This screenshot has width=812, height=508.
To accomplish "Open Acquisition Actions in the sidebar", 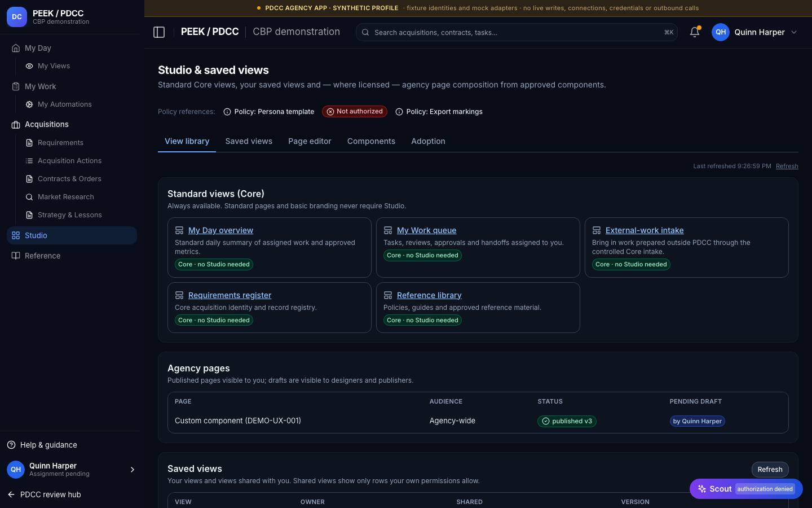I will click(x=69, y=161).
